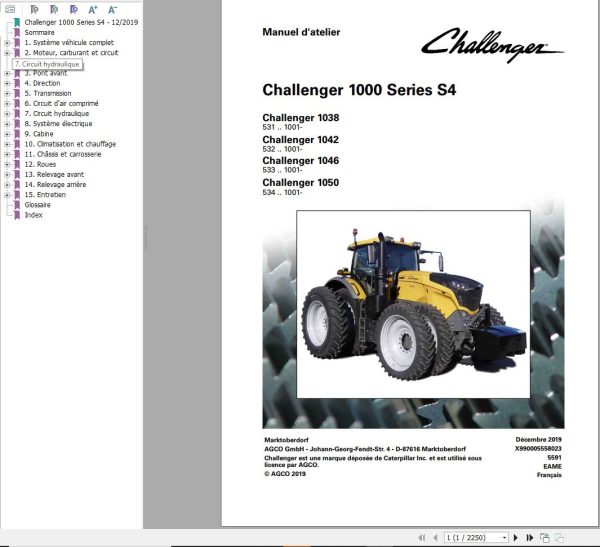The height and width of the screenshot is (547, 600).
Task: Click the bookmark icon beside Index
Action: 17,215
